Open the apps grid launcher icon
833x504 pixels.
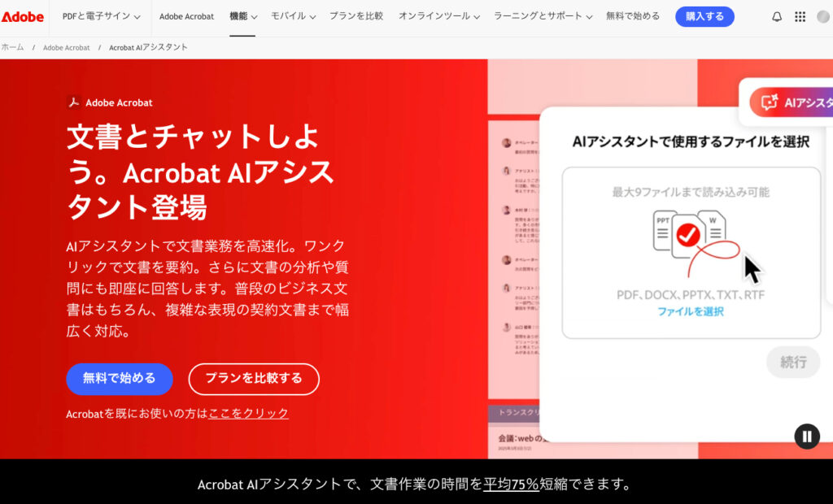[800, 16]
